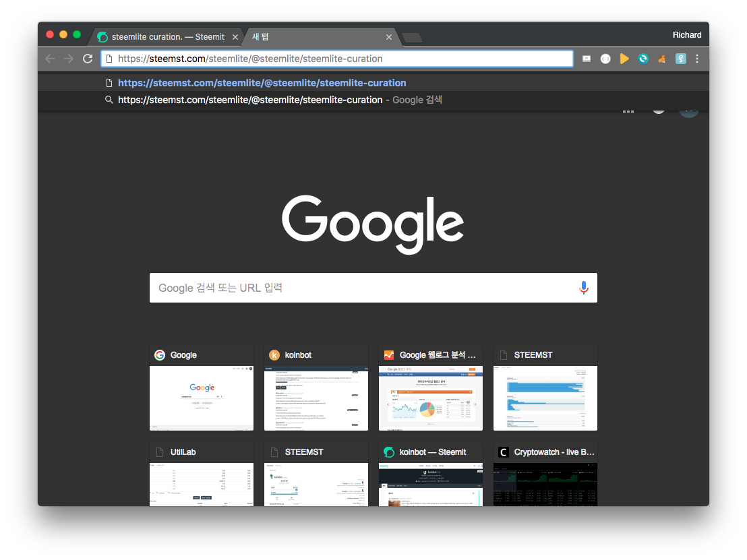Open a new tab with the tab button
Image resolution: width=747 pixels, height=560 pixels.
[x=412, y=38]
